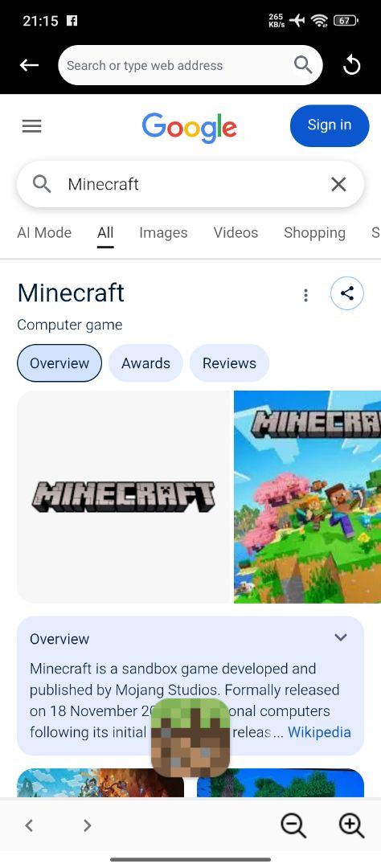The width and height of the screenshot is (381, 868).
Task: Go to previous page using bottom arrow
Action: coord(30,826)
